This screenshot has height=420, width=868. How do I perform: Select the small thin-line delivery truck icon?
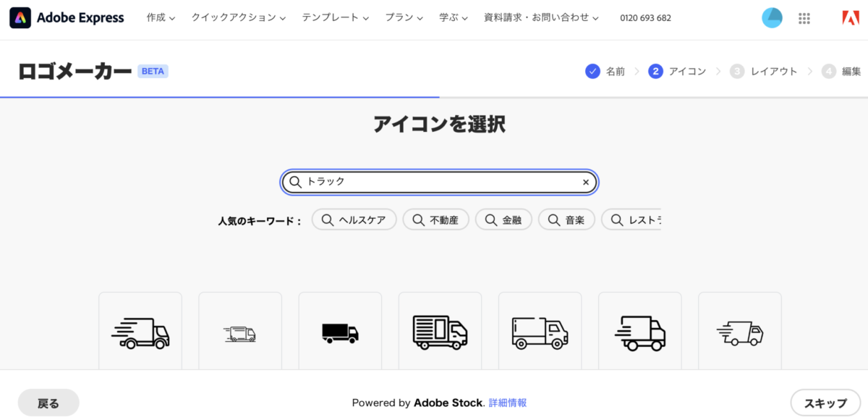(x=240, y=334)
